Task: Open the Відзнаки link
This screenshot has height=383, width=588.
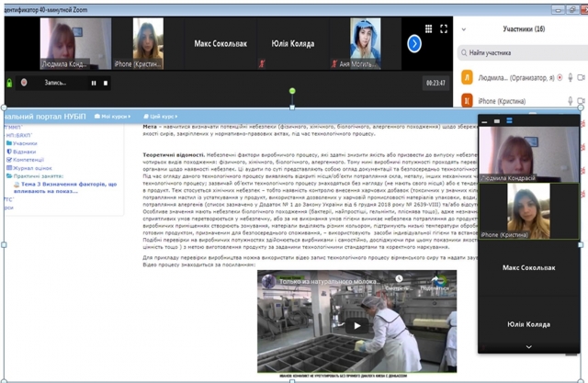Action: click(25, 152)
